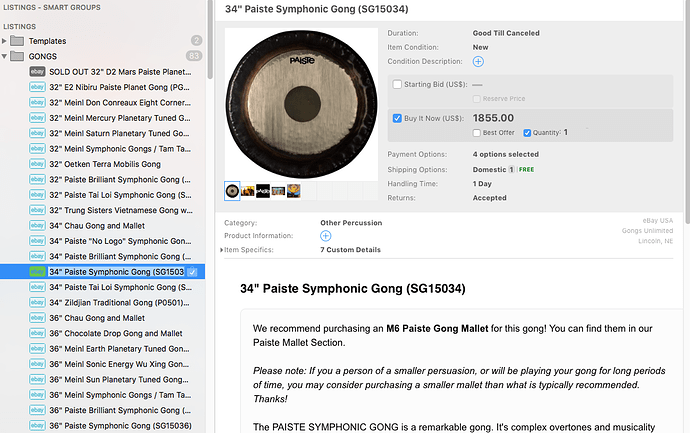Expand the Item Specifics disclosure arrow

[221, 250]
